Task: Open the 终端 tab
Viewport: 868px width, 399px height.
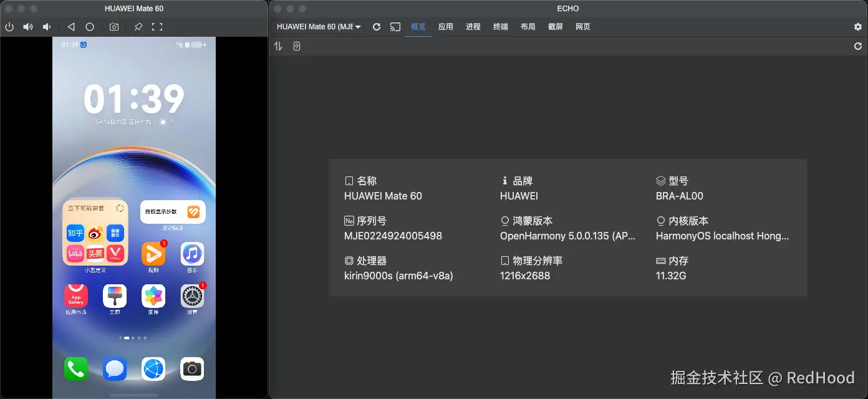Action: tap(501, 27)
